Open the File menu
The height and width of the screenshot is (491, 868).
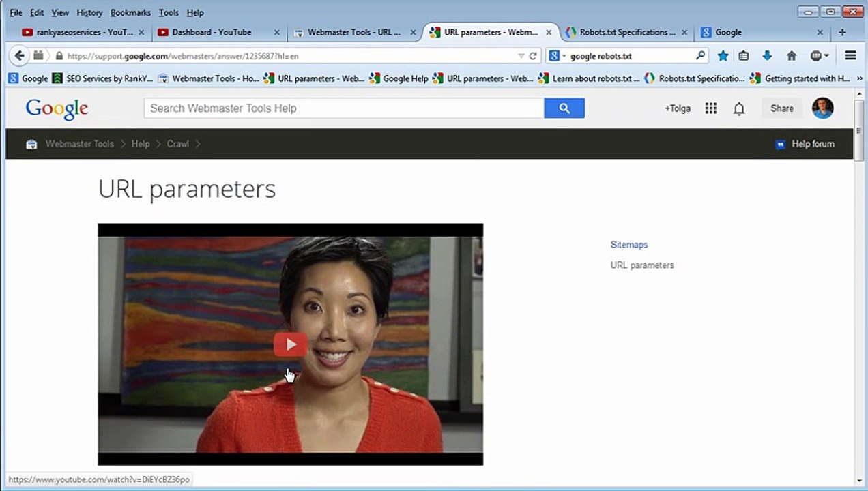(16, 12)
